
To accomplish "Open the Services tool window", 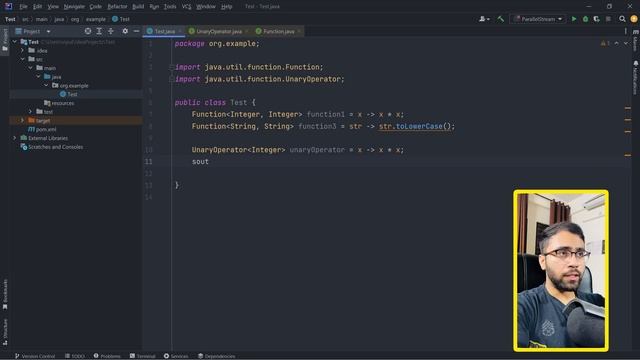I will (176, 356).
